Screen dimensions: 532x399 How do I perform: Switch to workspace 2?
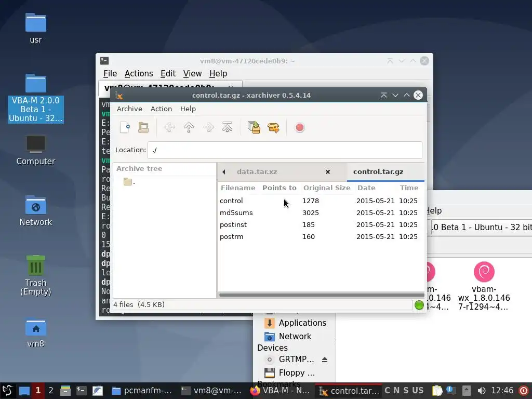51,391
